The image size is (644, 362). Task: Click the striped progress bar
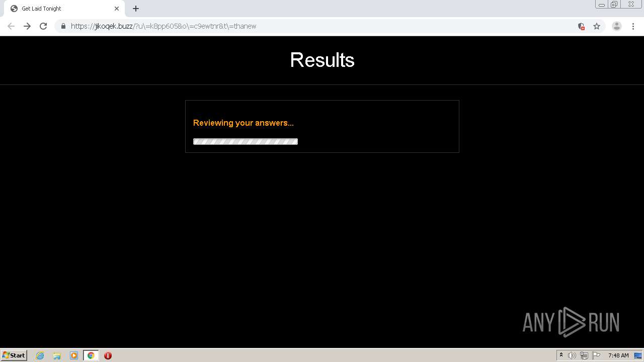[x=246, y=141]
